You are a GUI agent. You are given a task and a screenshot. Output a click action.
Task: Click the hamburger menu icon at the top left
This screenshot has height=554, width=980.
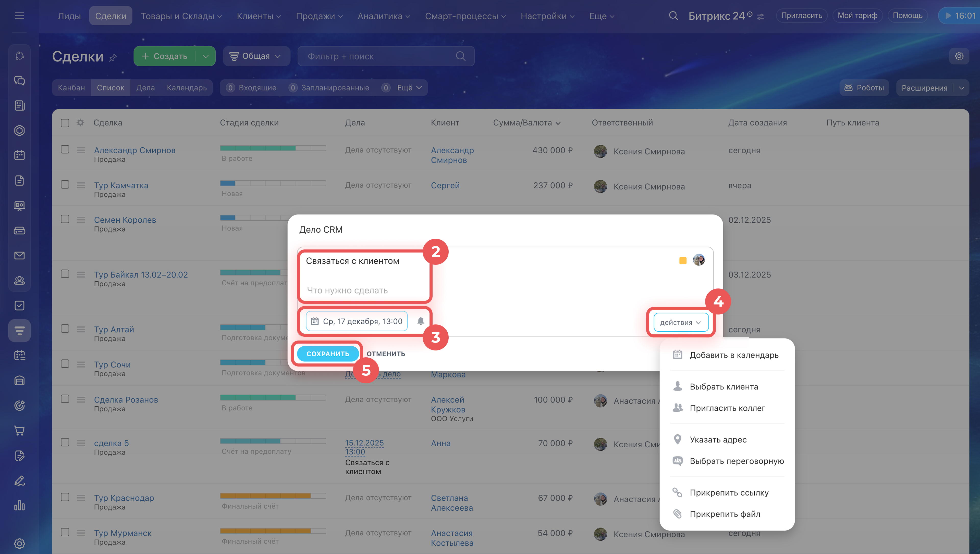(x=19, y=16)
